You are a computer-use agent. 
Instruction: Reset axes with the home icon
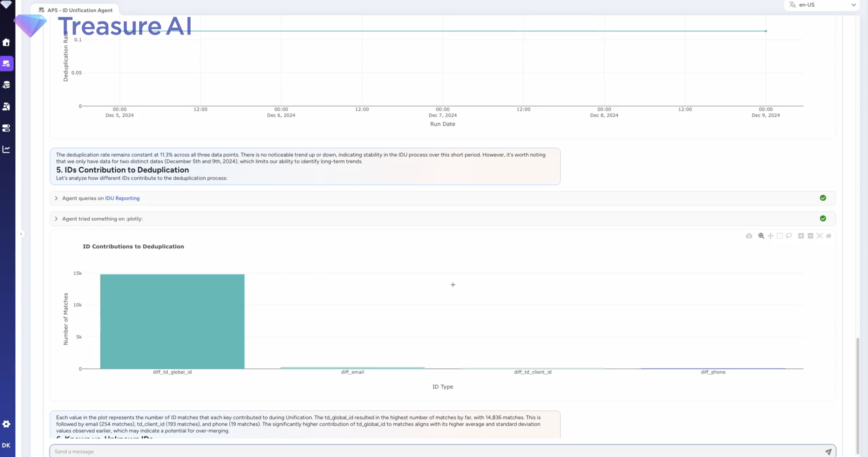tap(828, 236)
